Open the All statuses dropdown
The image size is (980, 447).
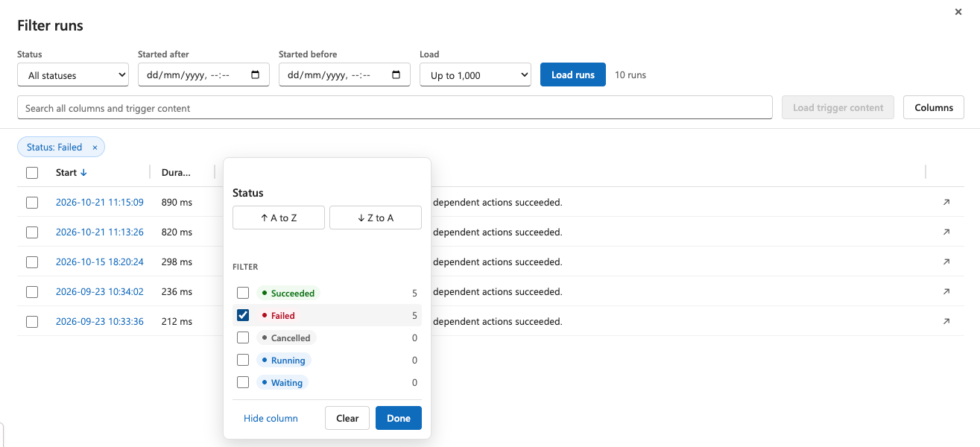tap(73, 74)
